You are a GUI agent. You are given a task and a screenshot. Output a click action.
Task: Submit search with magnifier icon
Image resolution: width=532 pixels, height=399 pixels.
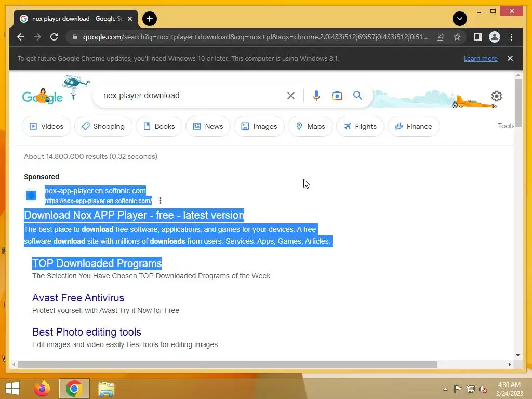pos(357,96)
